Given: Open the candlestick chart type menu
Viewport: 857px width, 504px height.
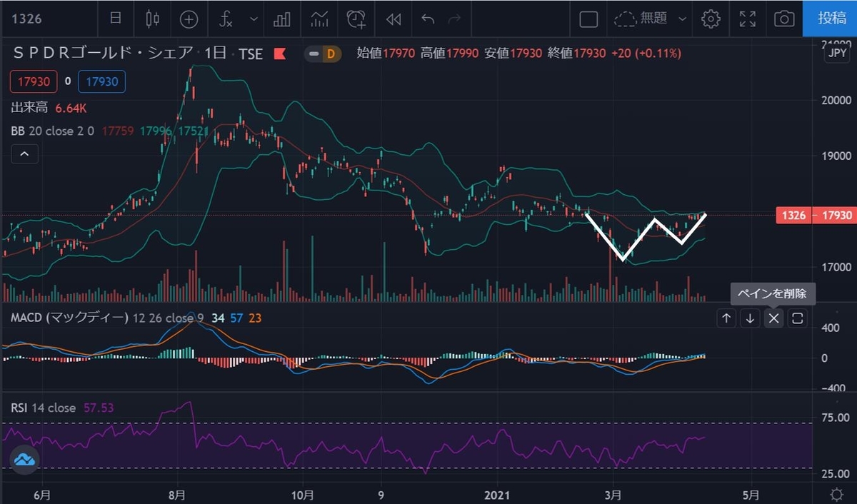Looking at the screenshot, I should pyautogui.click(x=152, y=19).
